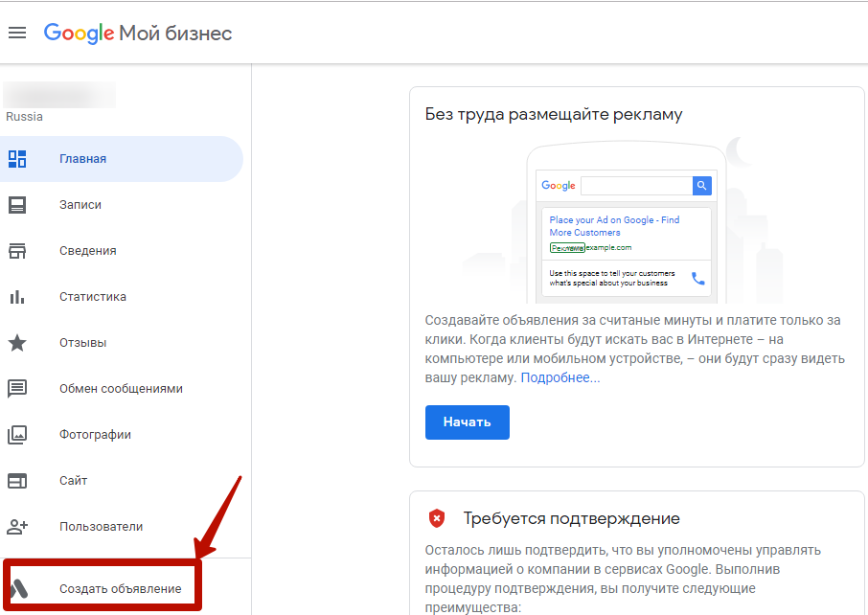Click the Главная dashboard icon
Image resolution: width=868 pixels, height=615 pixels.
click(x=17, y=159)
